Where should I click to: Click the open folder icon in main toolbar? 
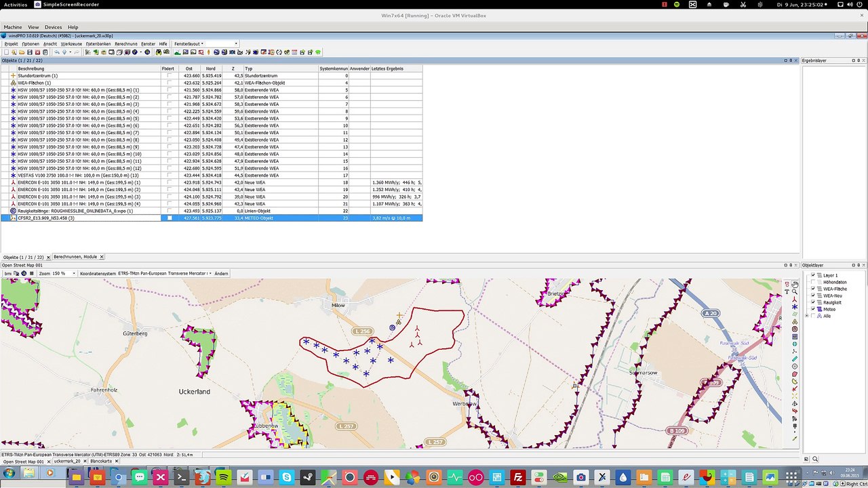pos(22,52)
